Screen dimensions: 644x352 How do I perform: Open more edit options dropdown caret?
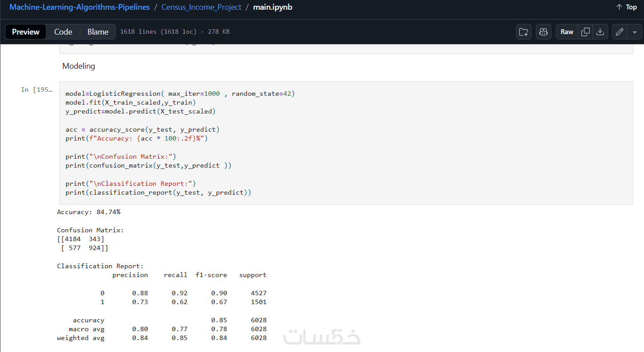click(635, 32)
